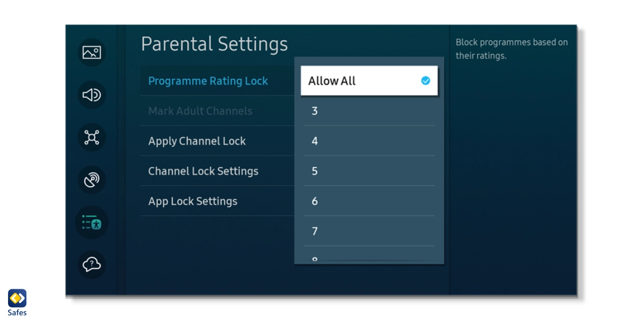644x322 pixels.
Task: Select rating level 3
Action: pos(369,111)
